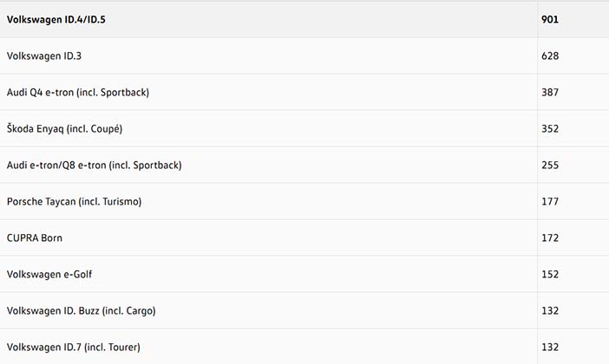The height and width of the screenshot is (364, 609).
Task: Select the 152 figure
Action: (549, 274)
